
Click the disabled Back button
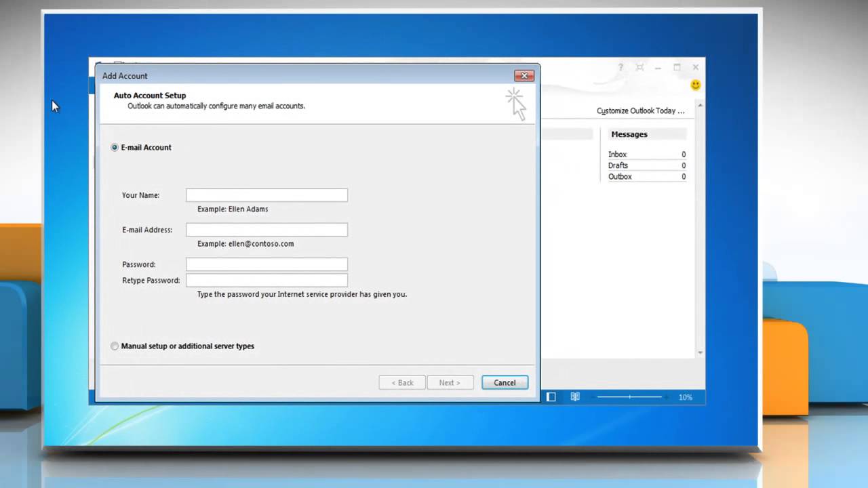(x=402, y=382)
